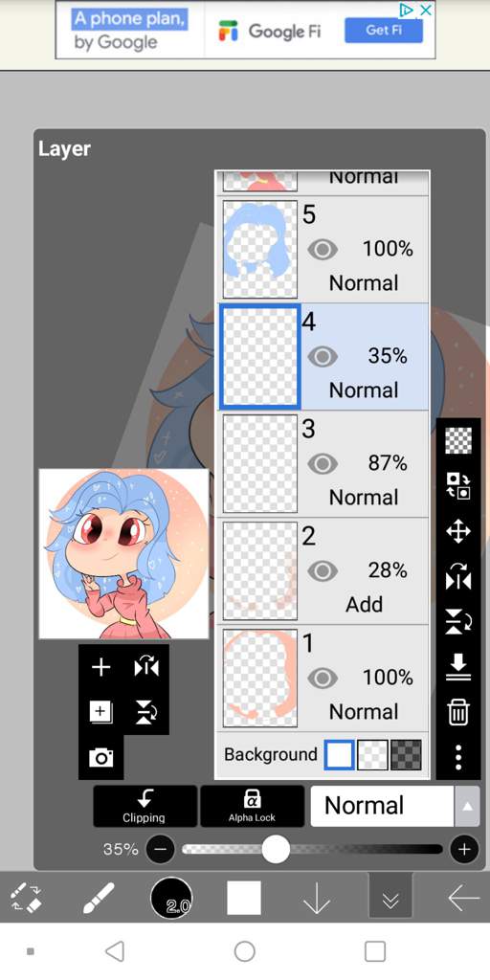Delete layer using trash can icon
Viewport: 490px width, 980px height.
click(x=458, y=712)
